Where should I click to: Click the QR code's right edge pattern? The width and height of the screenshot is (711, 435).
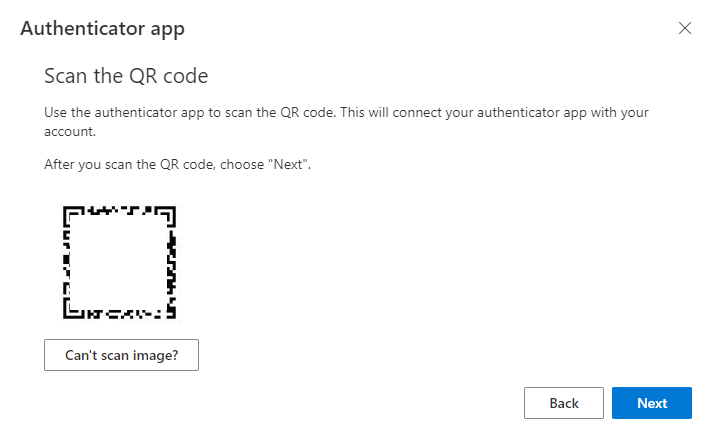coord(171,262)
